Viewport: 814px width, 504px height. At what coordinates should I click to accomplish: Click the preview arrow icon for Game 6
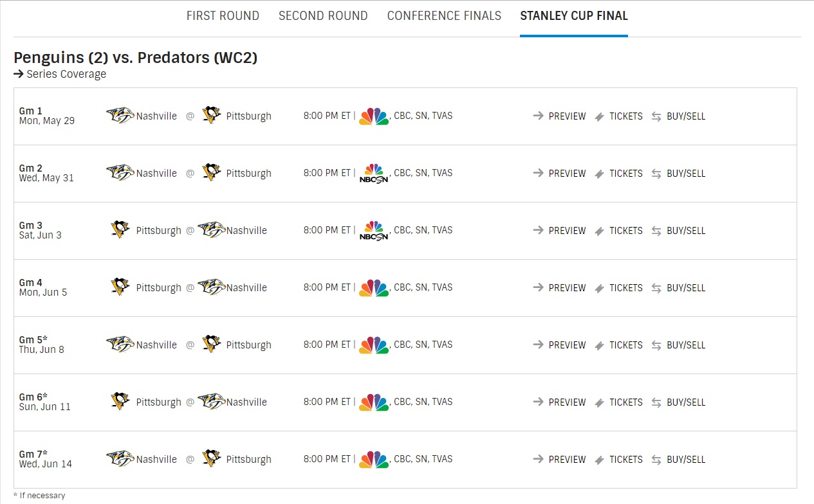[x=539, y=402]
